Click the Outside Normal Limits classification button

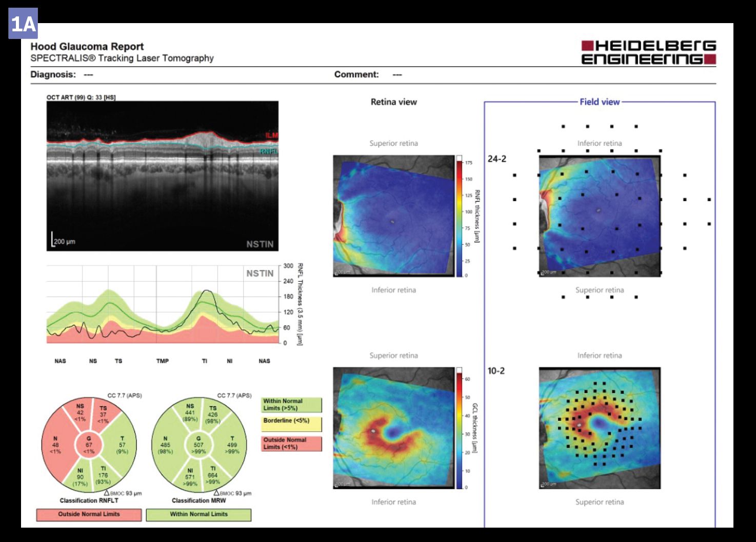88,514
